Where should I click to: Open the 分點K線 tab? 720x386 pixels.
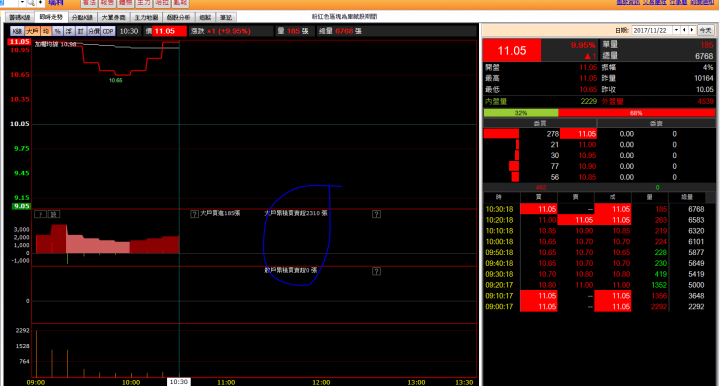click(82, 17)
